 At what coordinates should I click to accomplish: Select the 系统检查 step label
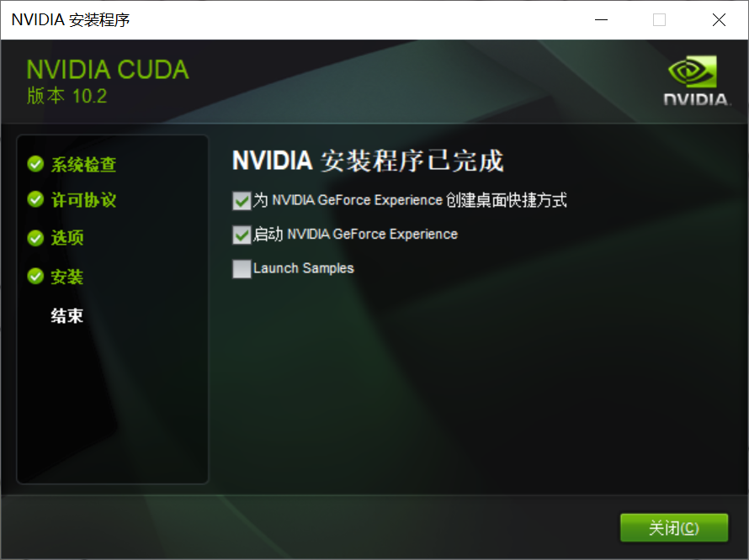83,164
